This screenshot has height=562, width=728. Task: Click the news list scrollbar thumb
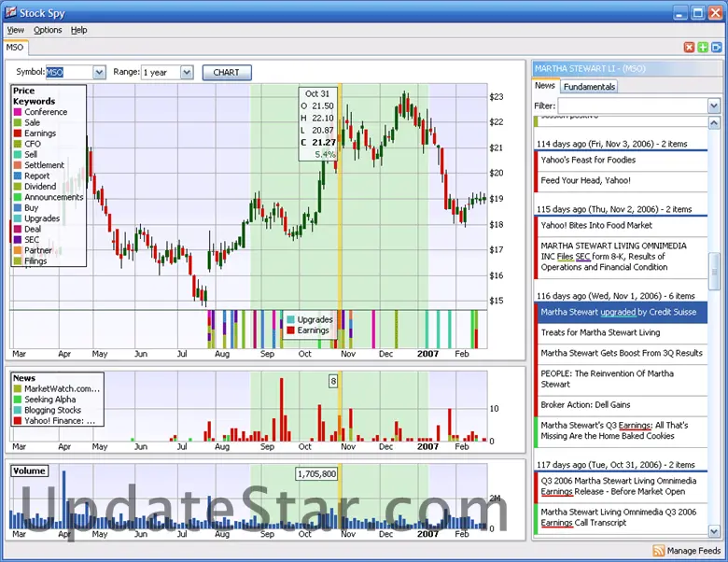point(714,272)
